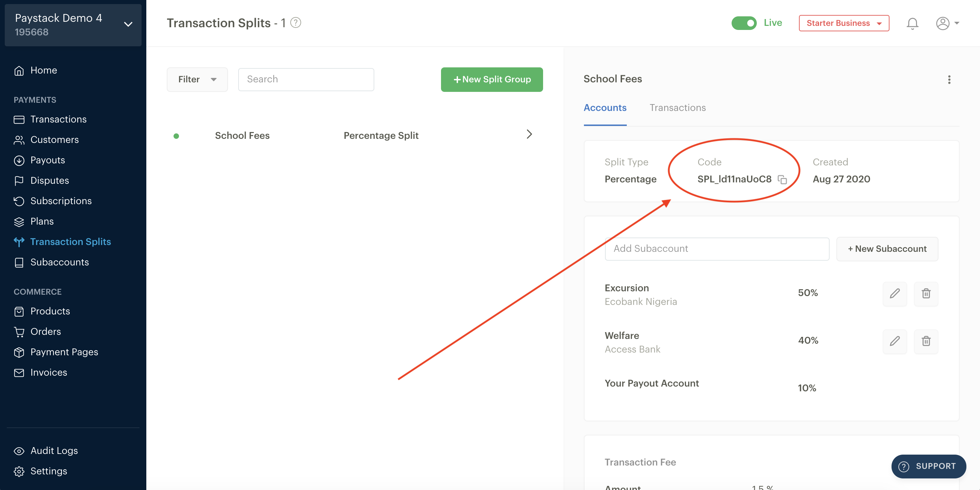Click the 40% share value

pyautogui.click(x=808, y=341)
